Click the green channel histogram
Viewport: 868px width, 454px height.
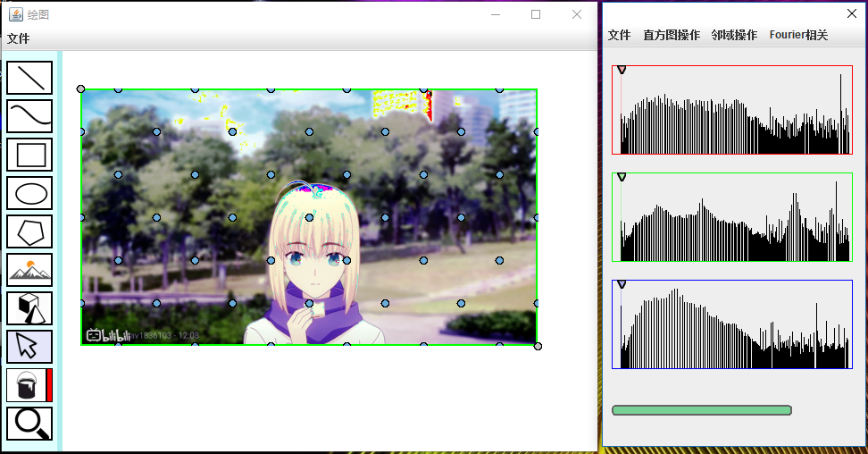click(x=732, y=217)
